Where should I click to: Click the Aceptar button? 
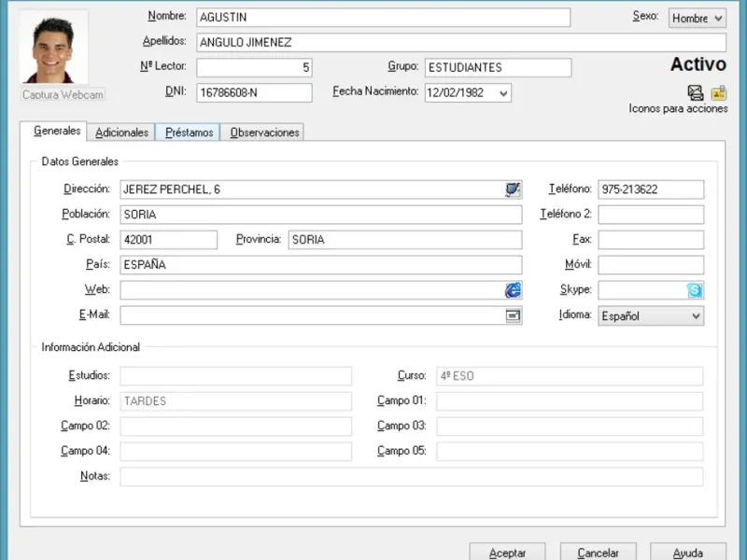coord(507,553)
